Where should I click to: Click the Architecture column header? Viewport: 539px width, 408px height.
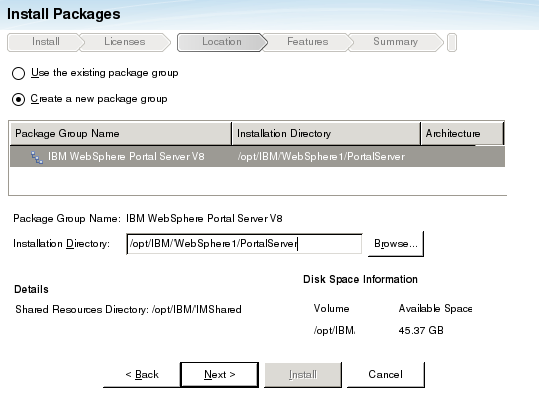click(462, 133)
